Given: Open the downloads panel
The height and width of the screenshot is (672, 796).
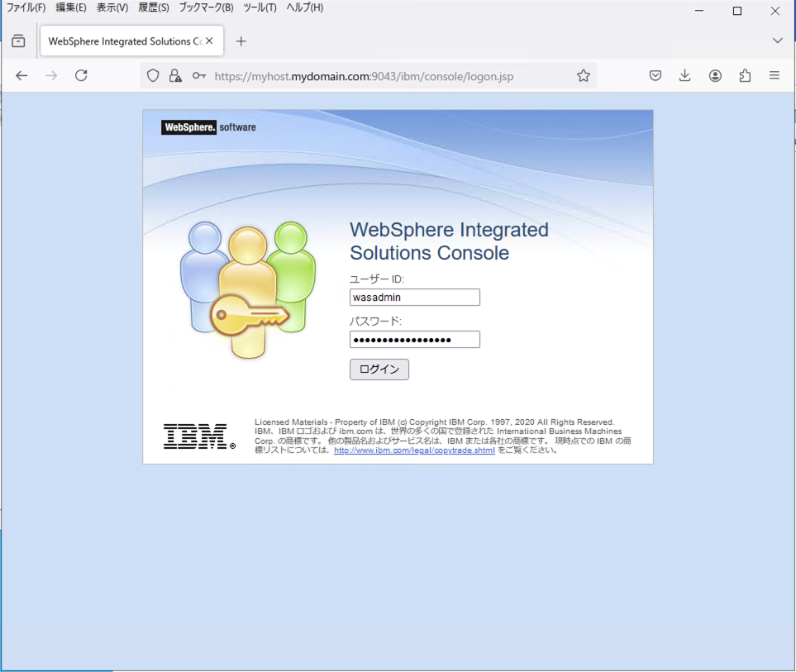Looking at the screenshot, I should click(x=684, y=76).
